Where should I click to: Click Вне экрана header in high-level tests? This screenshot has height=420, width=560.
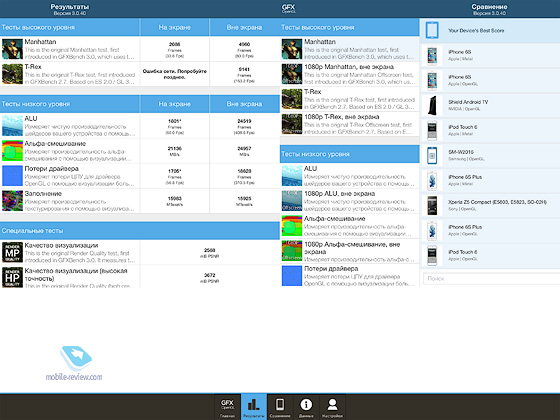pyautogui.click(x=244, y=28)
